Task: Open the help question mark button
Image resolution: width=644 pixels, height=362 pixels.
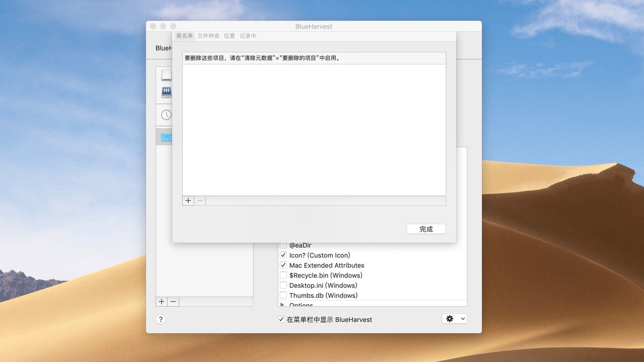Action: click(x=160, y=319)
